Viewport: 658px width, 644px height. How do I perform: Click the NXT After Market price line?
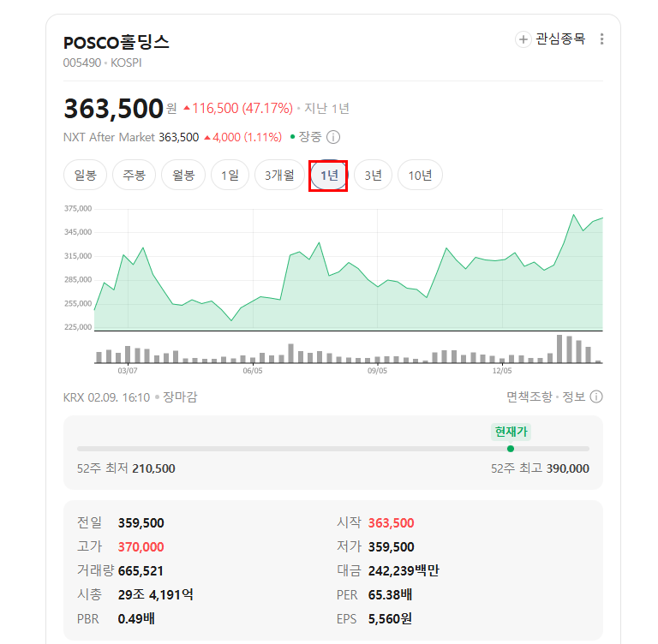click(172, 137)
